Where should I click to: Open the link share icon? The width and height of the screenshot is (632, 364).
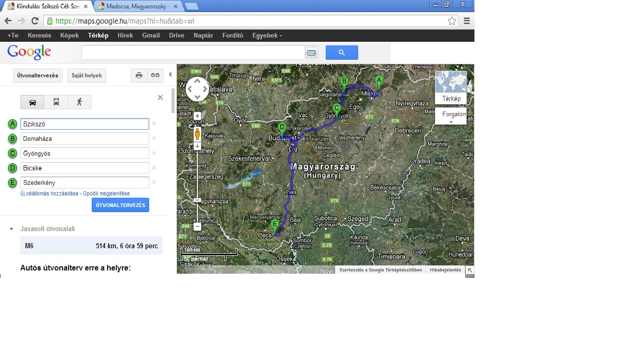155,75
